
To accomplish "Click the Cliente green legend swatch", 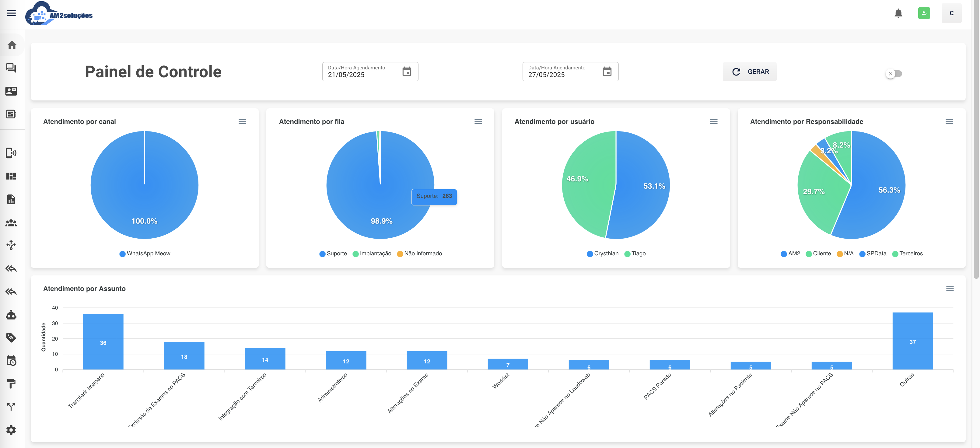I will (x=809, y=254).
